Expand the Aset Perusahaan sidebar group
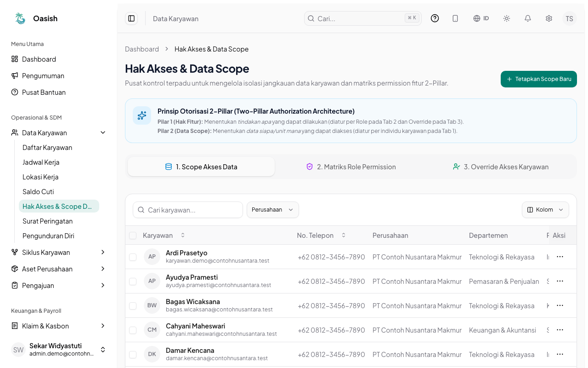 click(x=58, y=269)
